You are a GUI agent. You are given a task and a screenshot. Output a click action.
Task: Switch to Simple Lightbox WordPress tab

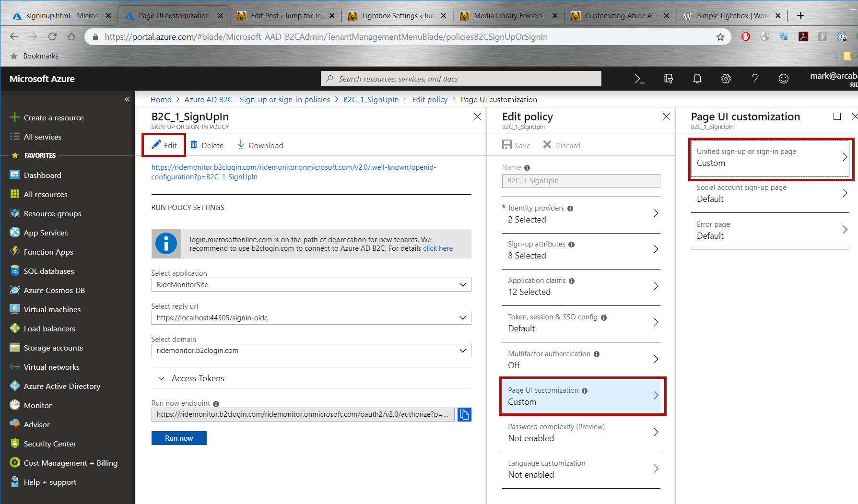[x=733, y=16]
